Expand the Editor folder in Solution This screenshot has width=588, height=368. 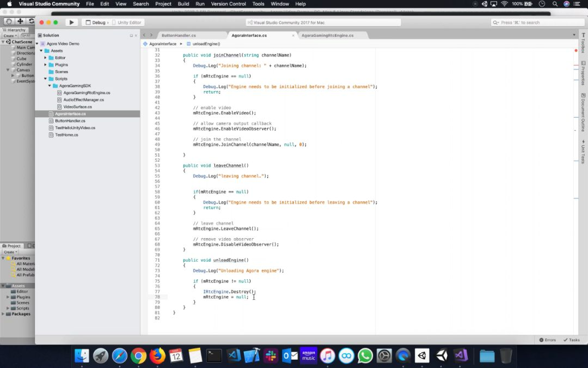click(x=45, y=58)
